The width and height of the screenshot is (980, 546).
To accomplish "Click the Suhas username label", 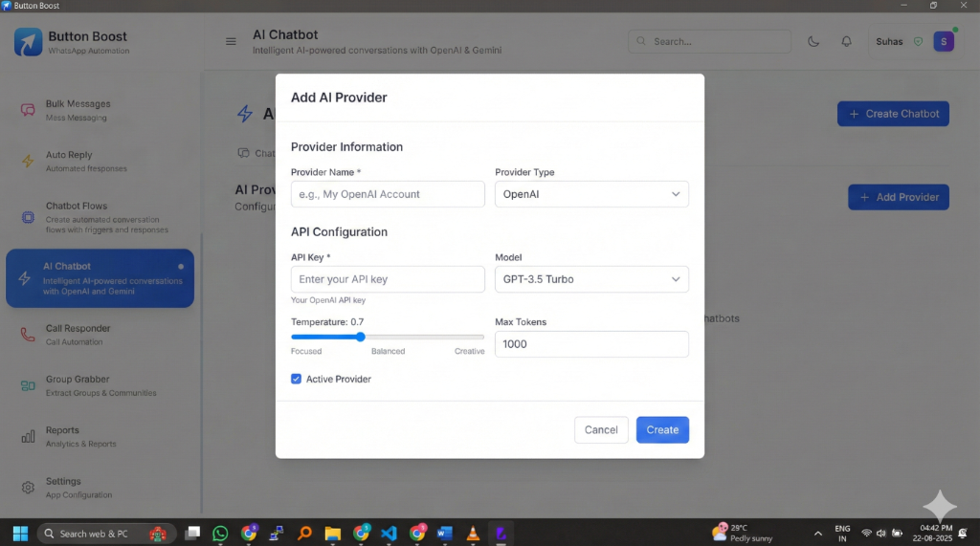I will 889,42.
